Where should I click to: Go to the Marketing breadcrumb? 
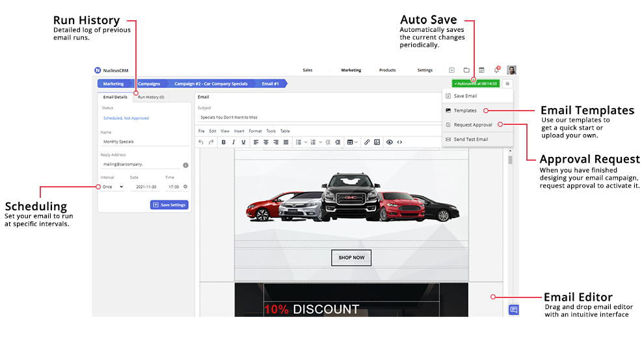click(114, 84)
